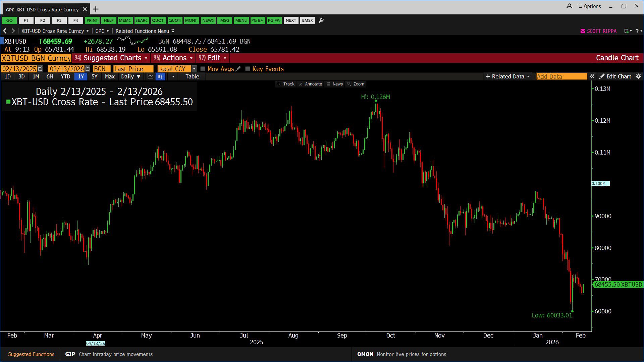Open the News overlay tool
The image size is (644, 362).
(334, 84)
